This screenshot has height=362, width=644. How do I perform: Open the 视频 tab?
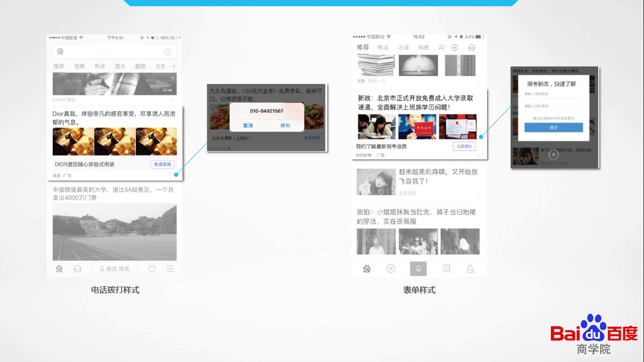[x=79, y=66]
